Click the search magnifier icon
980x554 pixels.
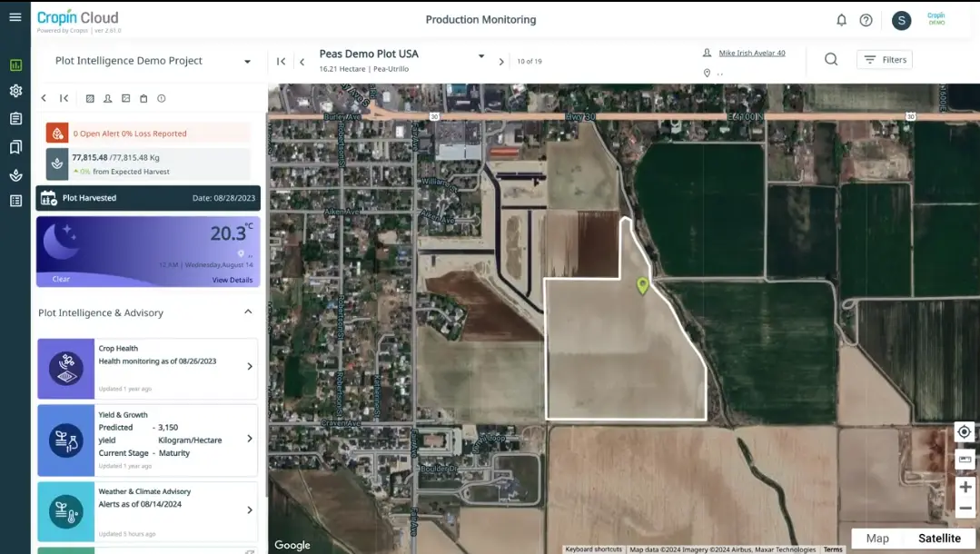pyautogui.click(x=830, y=60)
